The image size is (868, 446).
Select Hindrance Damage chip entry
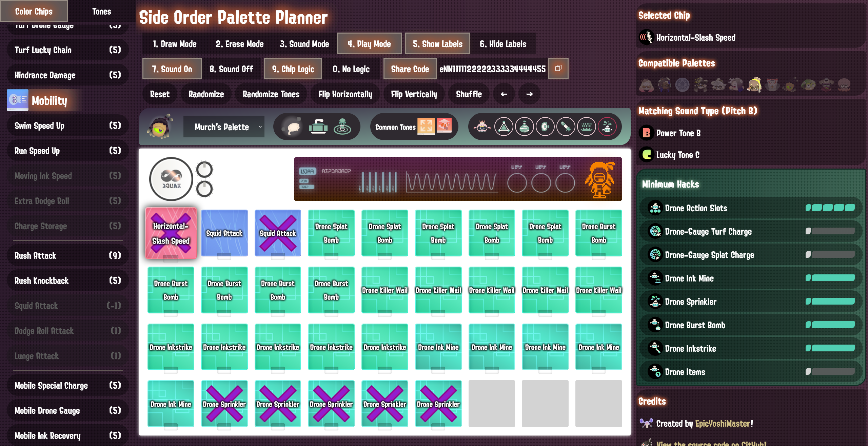[x=68, y=75]
